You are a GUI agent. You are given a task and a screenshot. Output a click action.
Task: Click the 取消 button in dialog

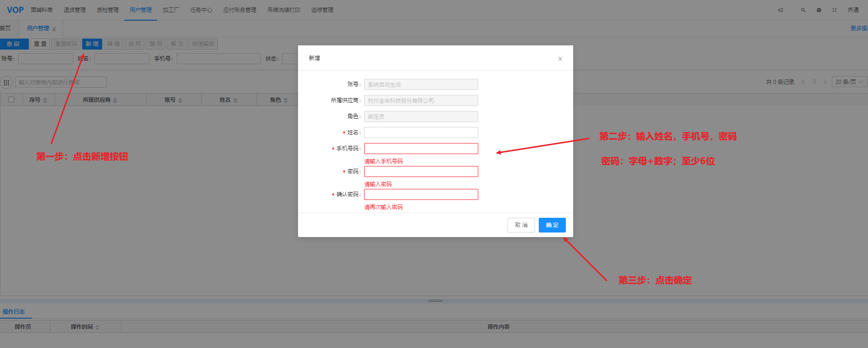521,225
